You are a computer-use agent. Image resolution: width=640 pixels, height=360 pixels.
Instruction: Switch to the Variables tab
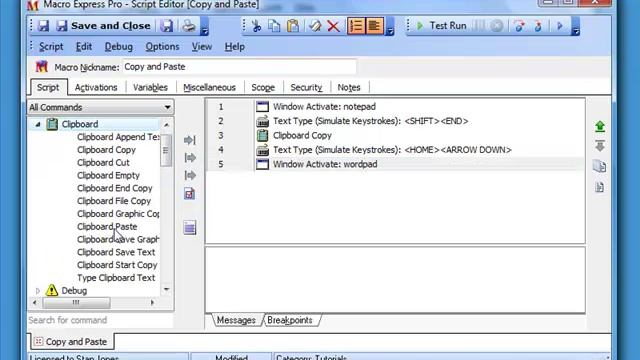[x=150, y=88]
